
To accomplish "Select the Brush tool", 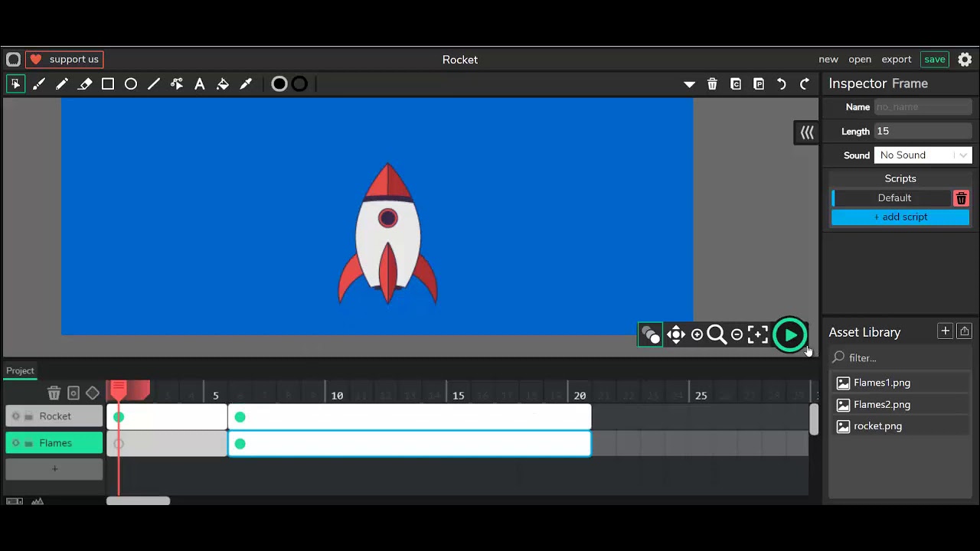I will (x=39, y=84).
